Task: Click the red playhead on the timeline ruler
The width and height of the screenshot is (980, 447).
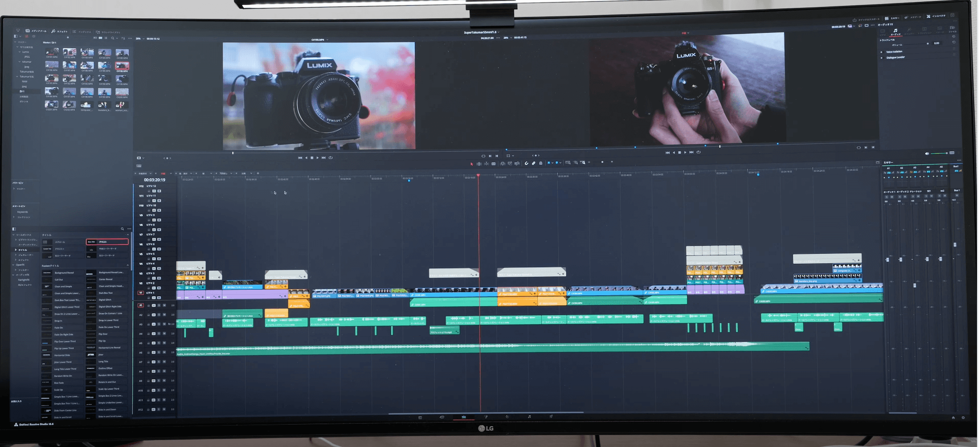Action: 478,176
